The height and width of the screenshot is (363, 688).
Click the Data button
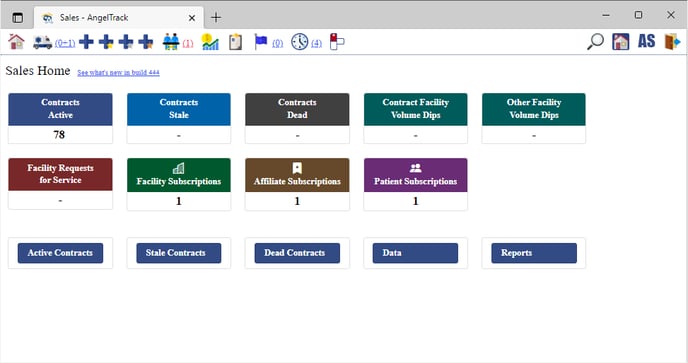[416, 253]
